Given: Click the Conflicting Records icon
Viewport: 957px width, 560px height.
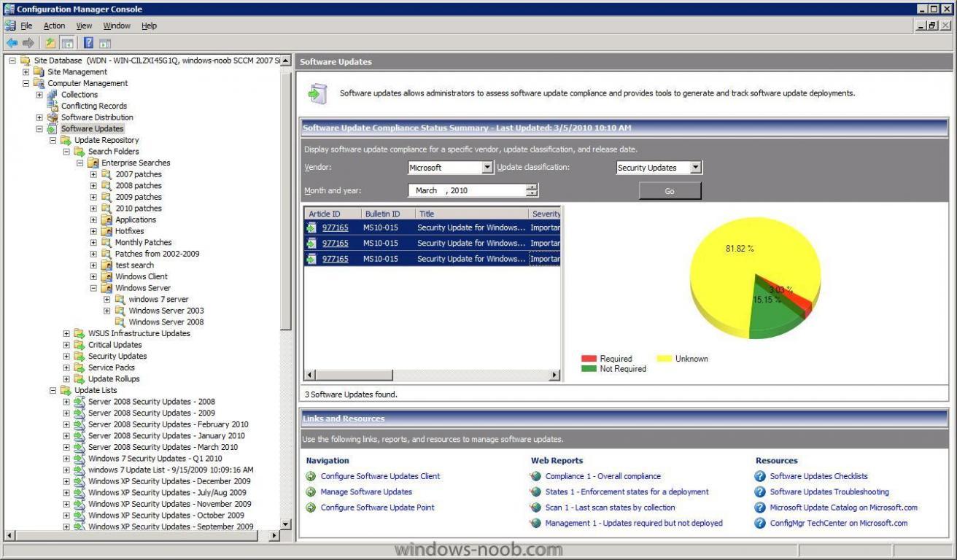Looking at the screenshot, I should pyautogui.click(x=53, y=106).
